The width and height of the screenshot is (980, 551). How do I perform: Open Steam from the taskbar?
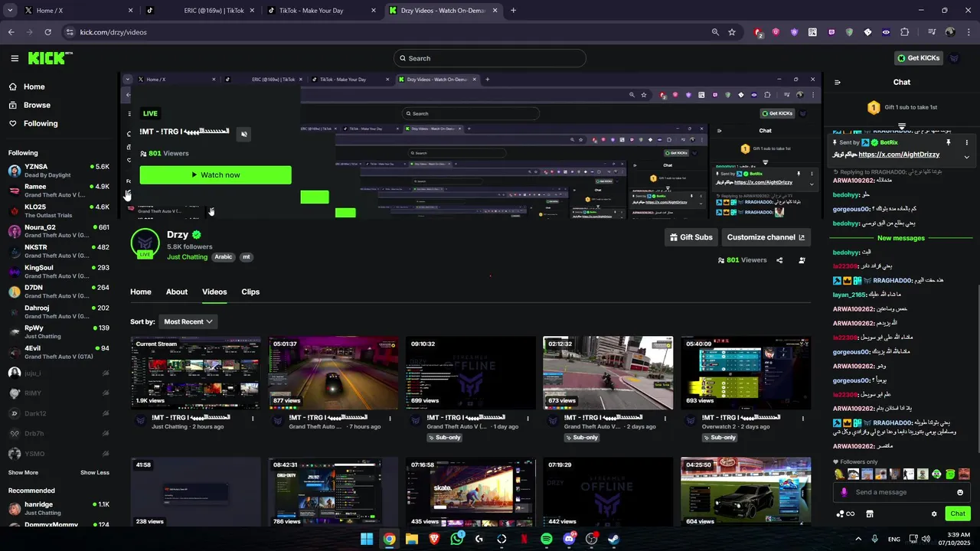(614, 539)
